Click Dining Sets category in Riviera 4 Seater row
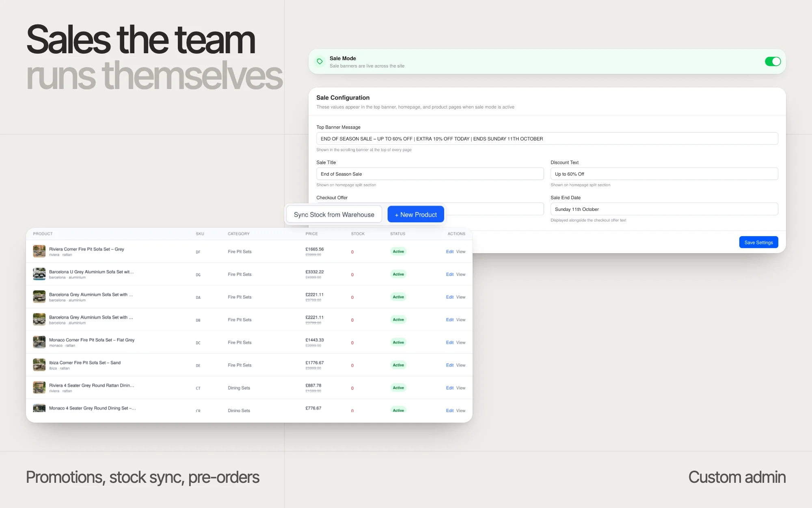The image size is (812, 508). tap(239, 388)
